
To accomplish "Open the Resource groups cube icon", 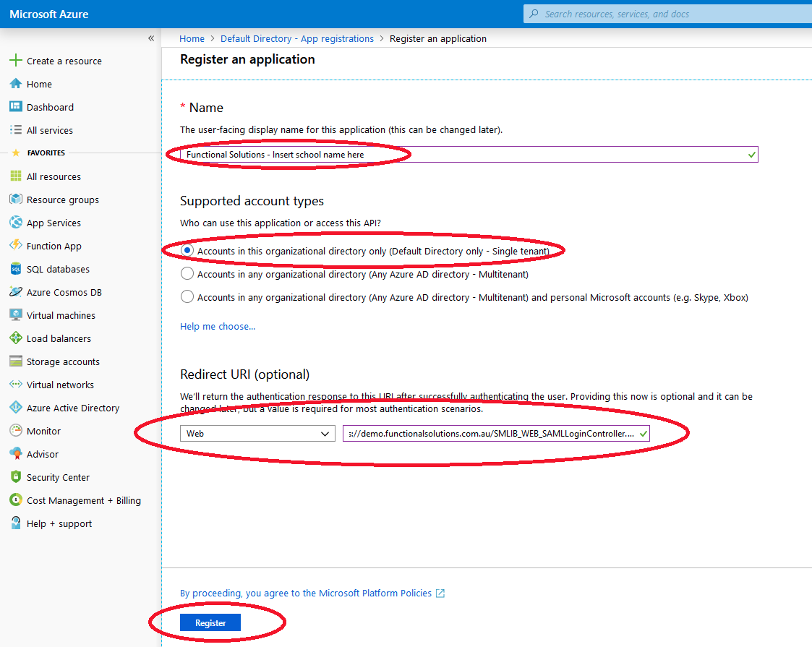I will (x=16, y=200).
